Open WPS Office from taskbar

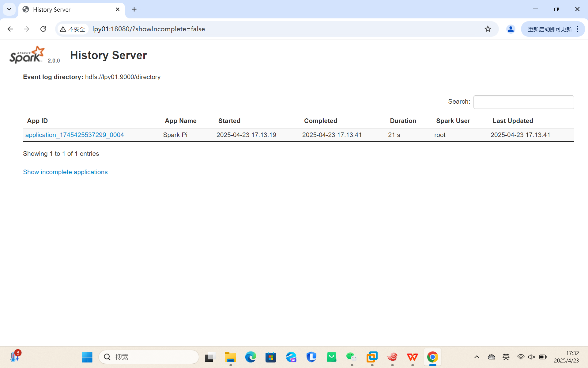412,357
